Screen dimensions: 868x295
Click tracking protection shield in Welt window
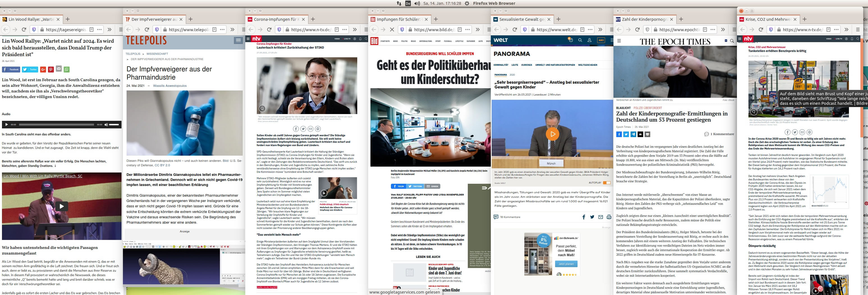[525, 30]
